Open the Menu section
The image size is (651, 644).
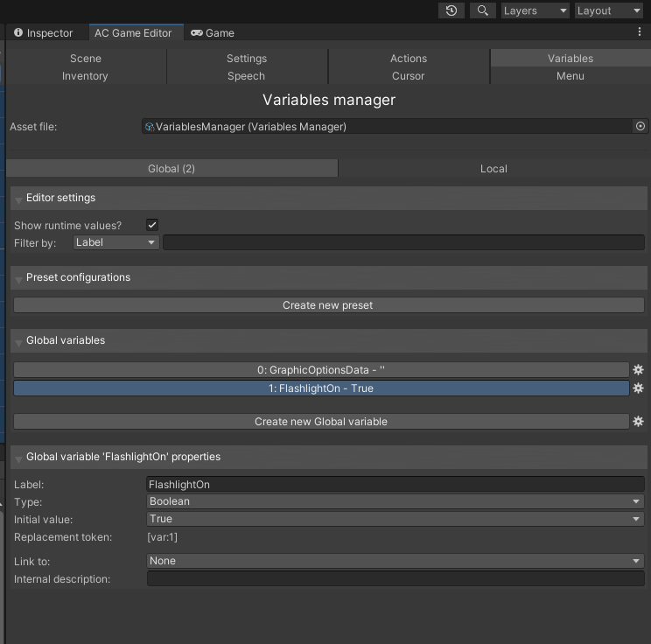click(x=570, y=76)
